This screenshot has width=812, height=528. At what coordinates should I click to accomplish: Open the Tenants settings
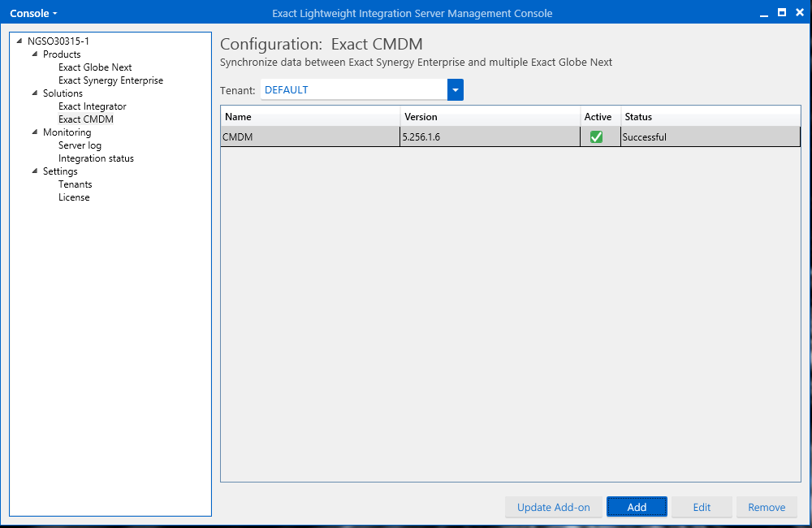(75, 184)
